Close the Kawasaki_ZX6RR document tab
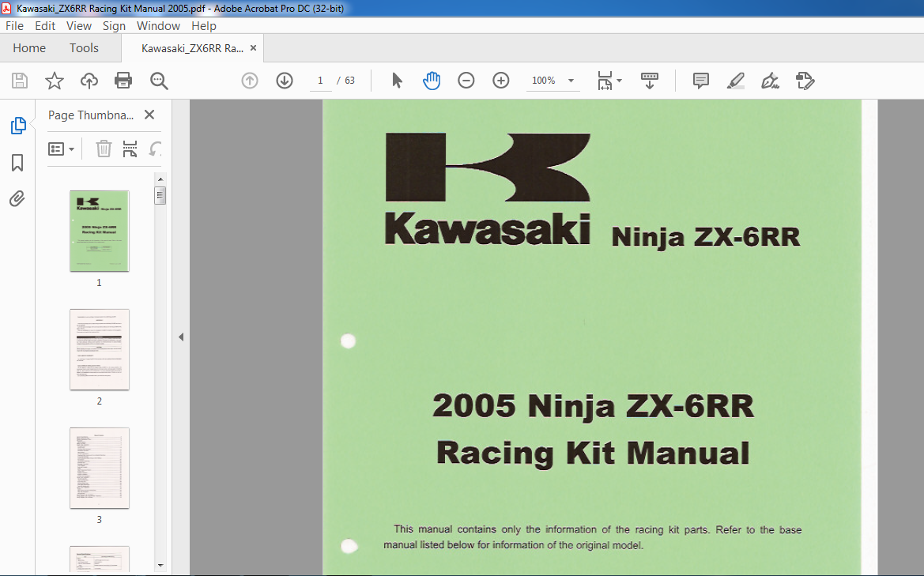Image resolution: width=924 pixels, height=576 pixels. (x=254, y=47)
